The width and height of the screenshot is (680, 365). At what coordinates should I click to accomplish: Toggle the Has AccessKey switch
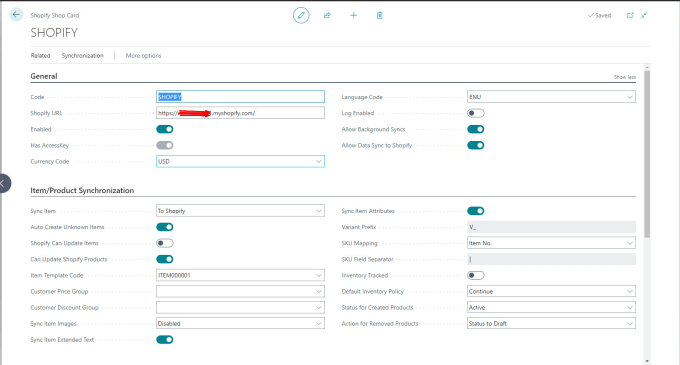coord(165,145)
